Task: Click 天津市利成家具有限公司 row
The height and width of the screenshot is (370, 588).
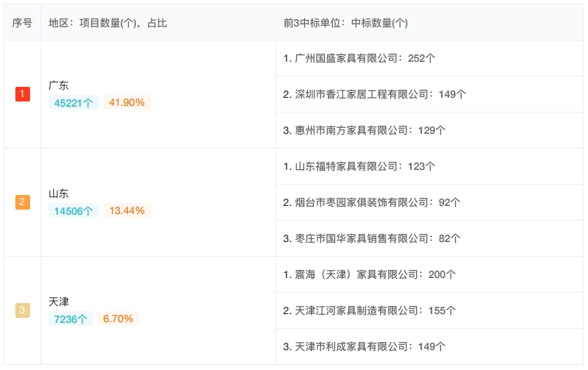Action: tap(429, 346)
